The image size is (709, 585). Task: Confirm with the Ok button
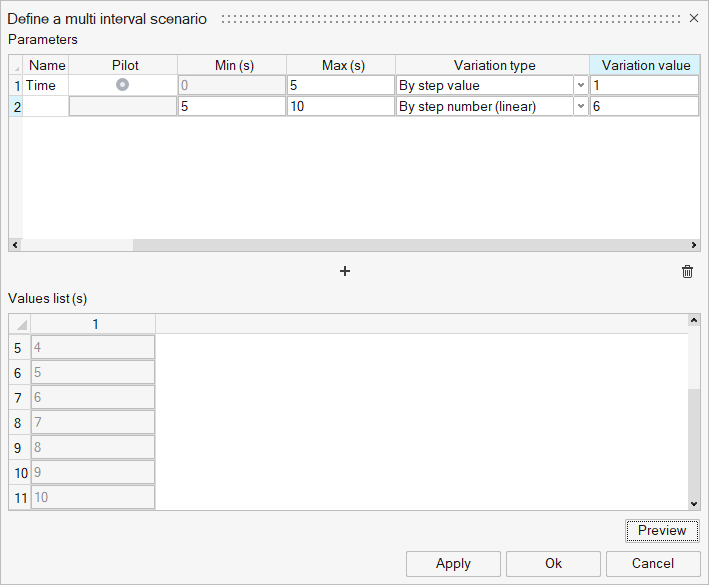(553, 563)
